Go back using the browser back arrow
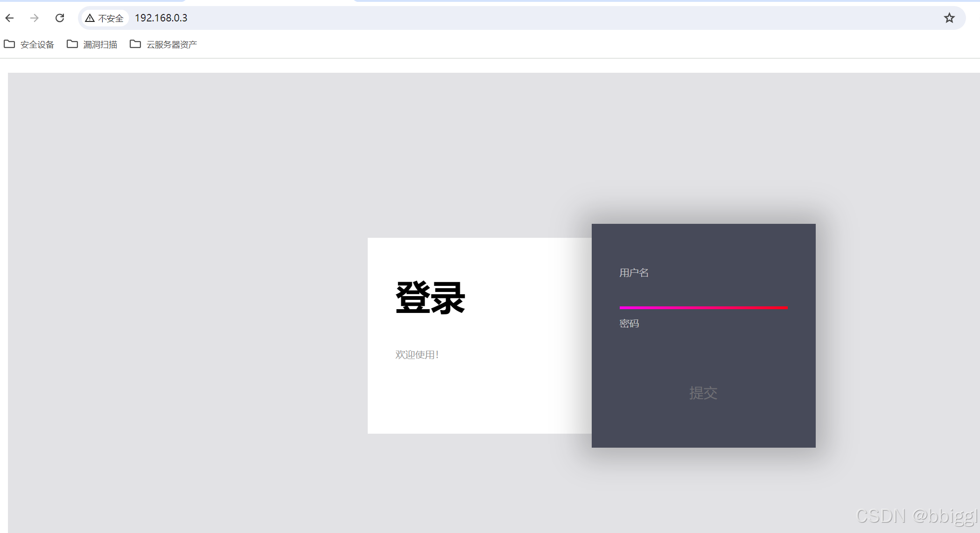 coord(10,18)
